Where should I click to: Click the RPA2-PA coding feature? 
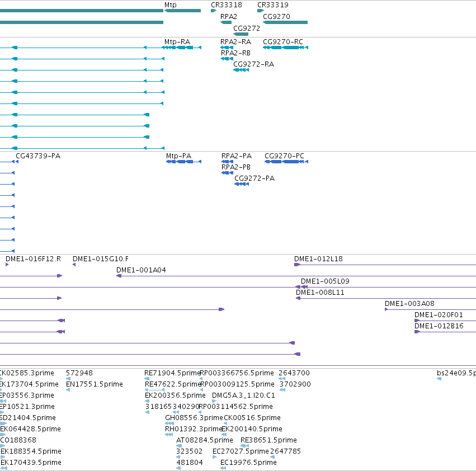tap(228, 162)
